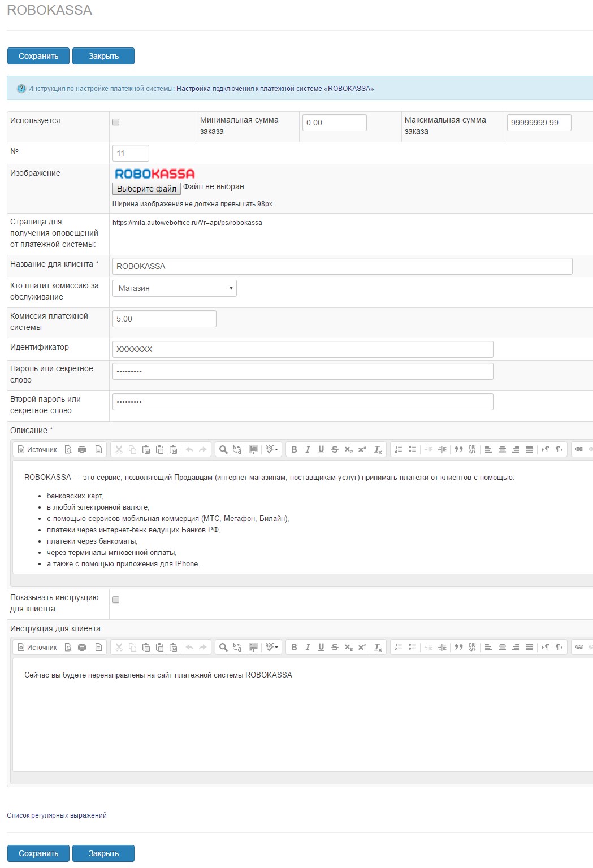Focus the Минимальная сумма заказа field
Viewport: 593px width, 868px height.
tap(334, 123)
